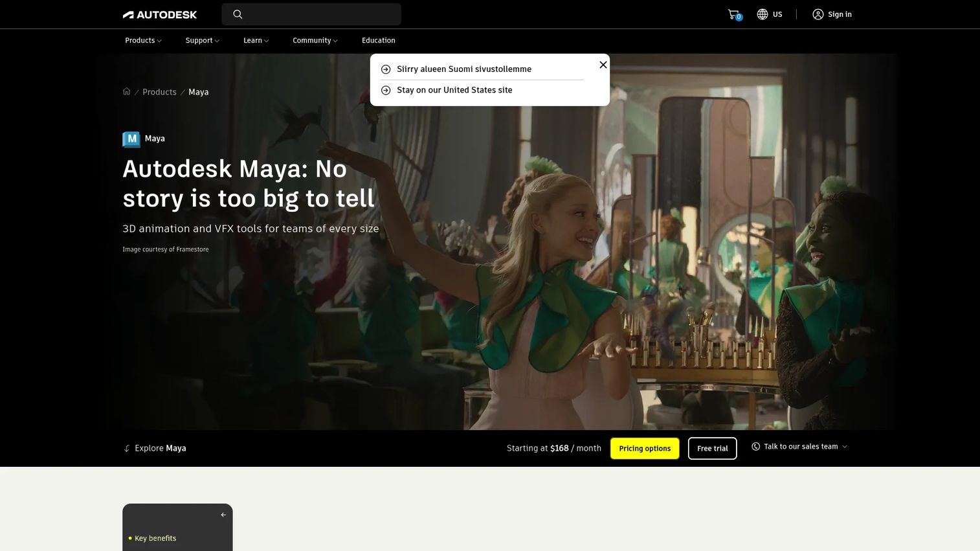980x551 pixels.
Task: Open the Education menu item
Action: [x=379, y=40]
